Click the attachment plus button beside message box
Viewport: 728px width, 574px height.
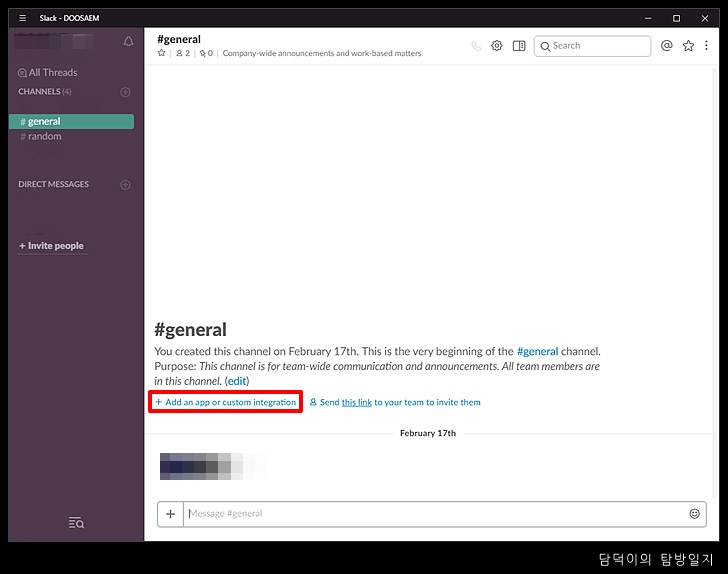point(170,514)
